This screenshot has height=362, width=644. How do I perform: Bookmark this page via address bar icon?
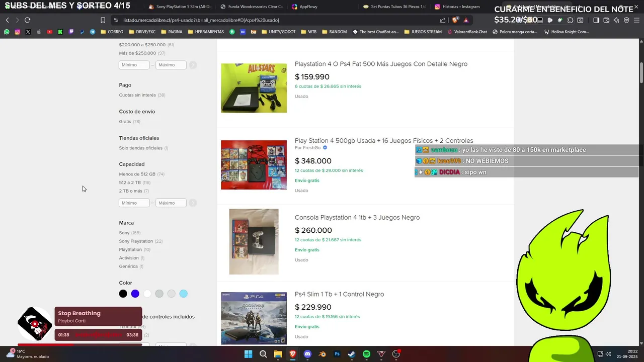coord(103,20)
